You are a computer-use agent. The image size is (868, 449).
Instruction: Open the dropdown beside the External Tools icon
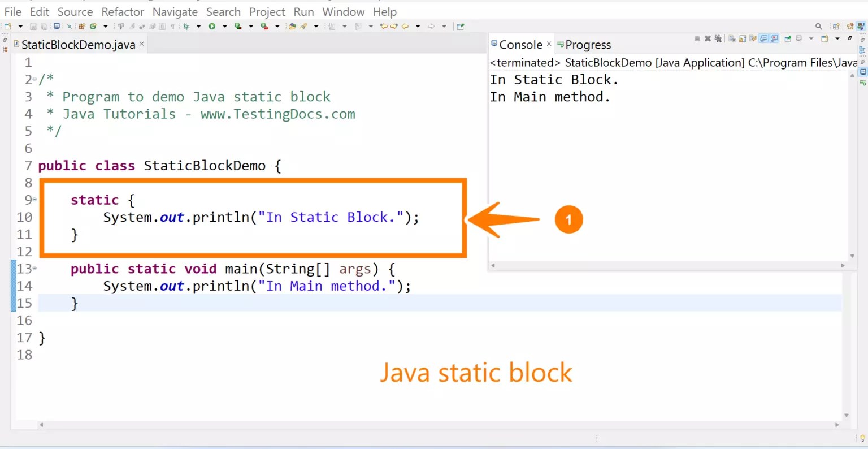[277, 26]
